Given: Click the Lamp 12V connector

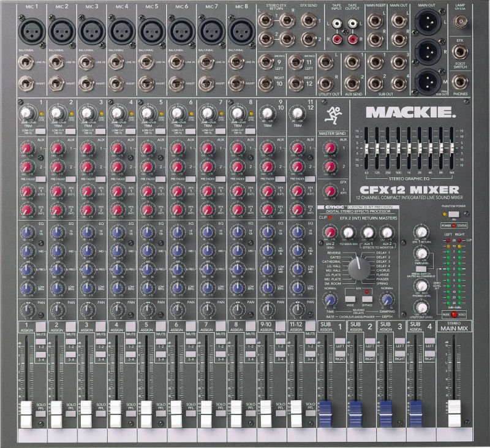Looking at the screenshot, I should (x=461, y=21).
